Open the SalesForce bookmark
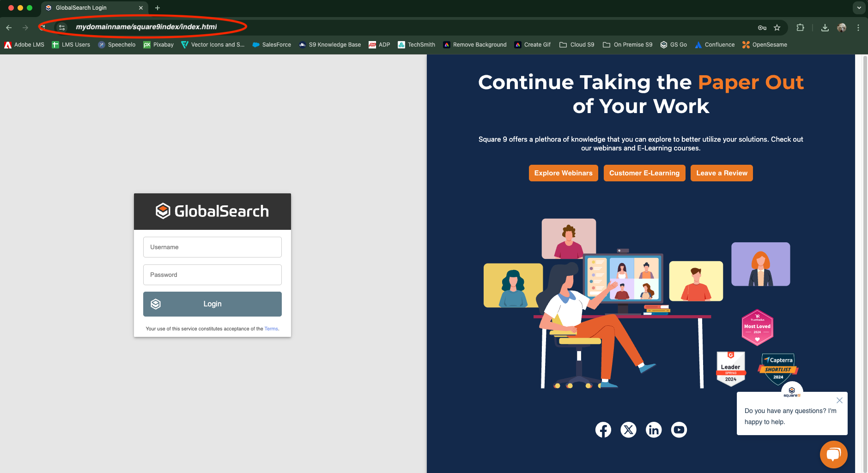The image size is (868, 473). tap(272, 44)
